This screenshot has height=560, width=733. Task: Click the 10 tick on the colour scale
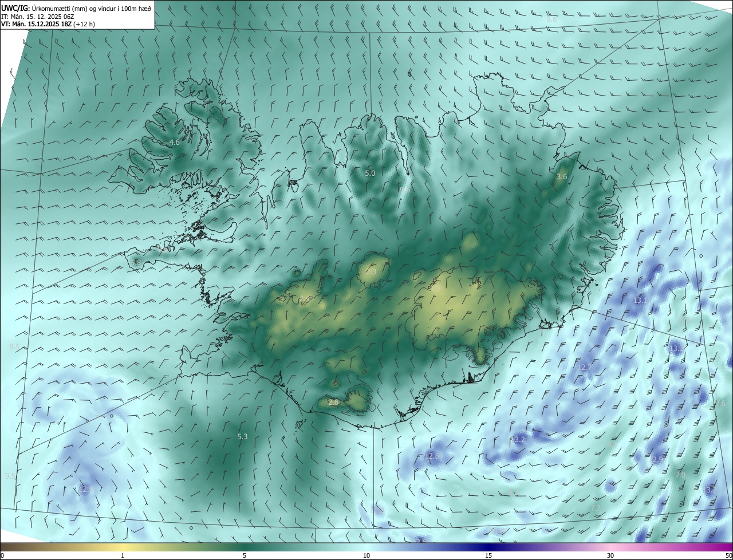point(366,556)
